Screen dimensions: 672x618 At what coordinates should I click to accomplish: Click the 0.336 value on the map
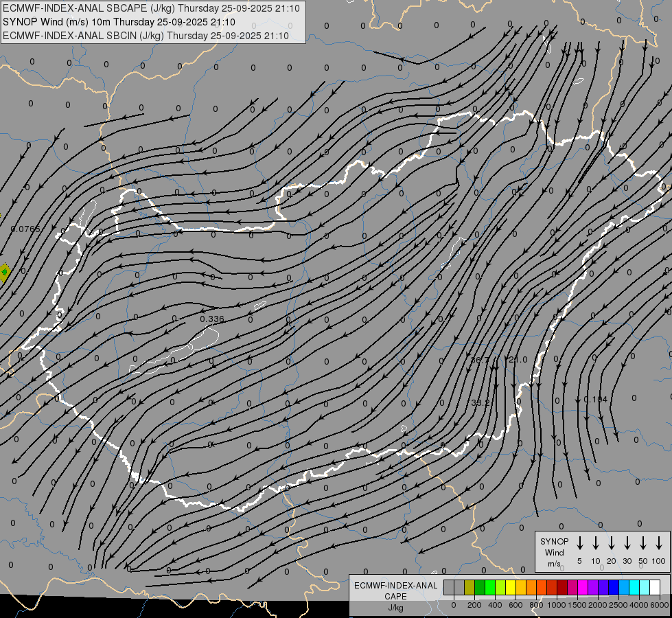click(x=212, y=319)
